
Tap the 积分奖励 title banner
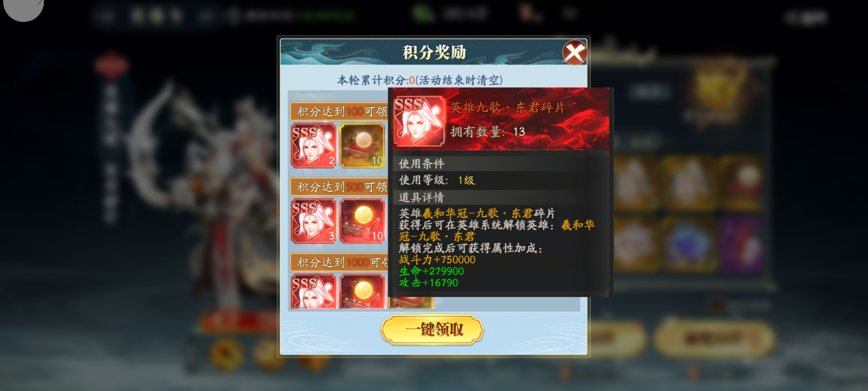(434, 52)
